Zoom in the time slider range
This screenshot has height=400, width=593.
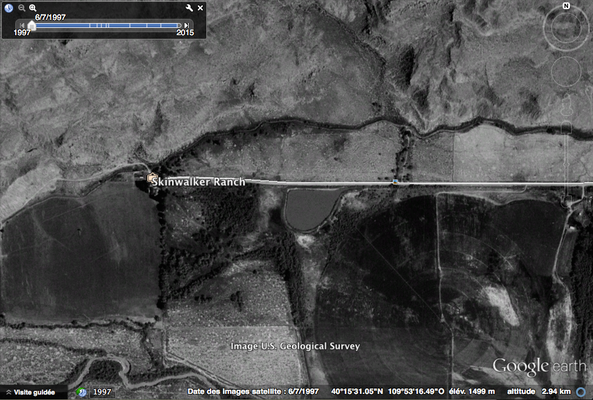(x=33, y=8)
